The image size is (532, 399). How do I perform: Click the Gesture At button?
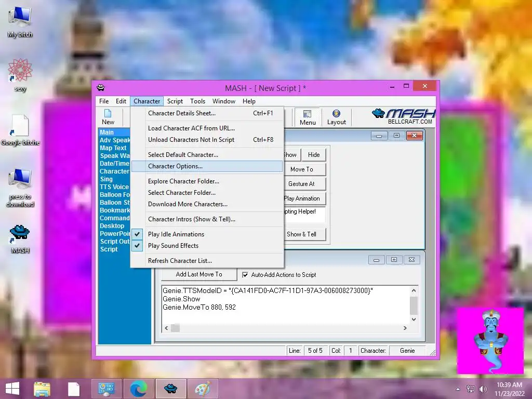[304, 184]
